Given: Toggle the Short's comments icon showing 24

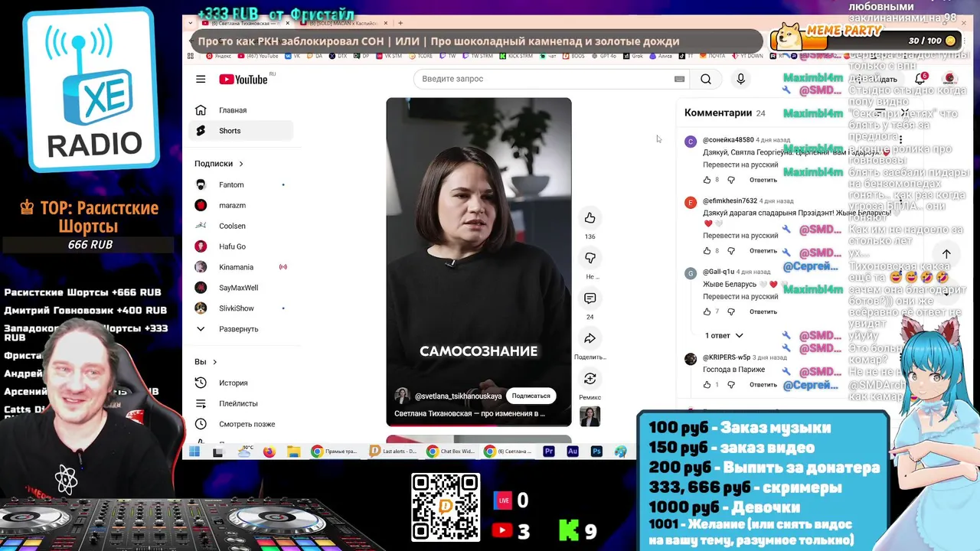Looking at the screenshot, I should coord(590,298).
